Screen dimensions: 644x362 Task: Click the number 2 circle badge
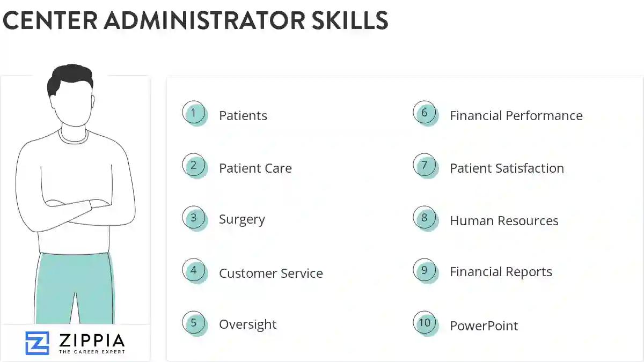pyautogui.click(x=194, y=166)
